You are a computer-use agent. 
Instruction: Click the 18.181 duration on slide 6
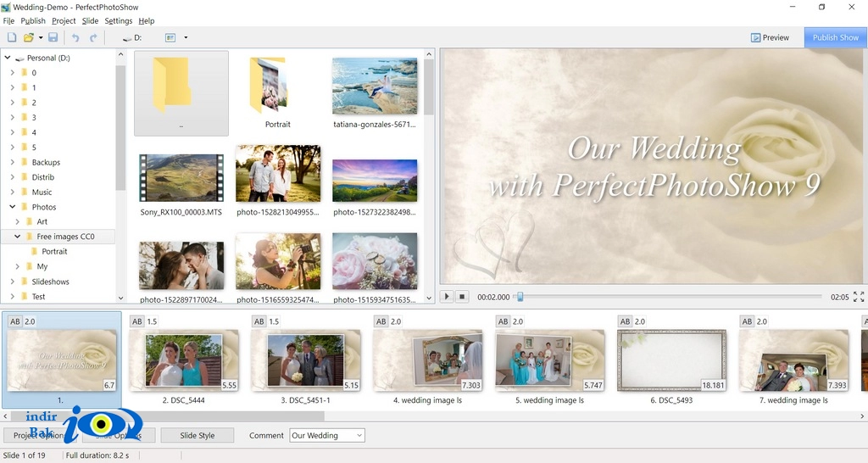[x=713, y=385]
